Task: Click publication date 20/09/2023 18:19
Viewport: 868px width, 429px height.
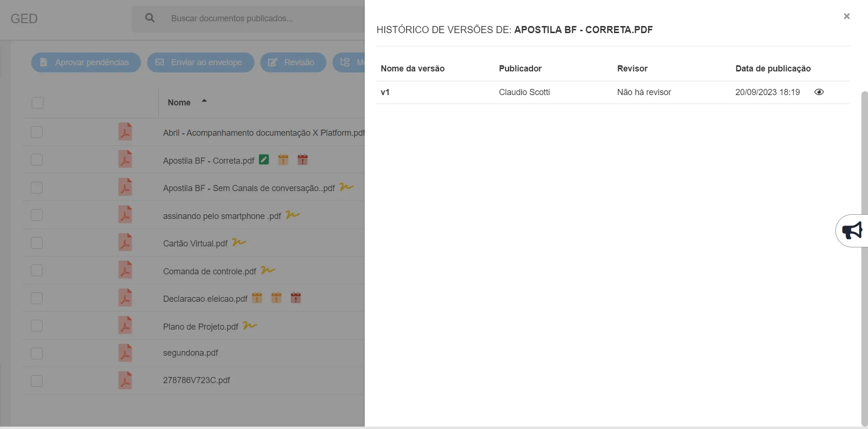Action: pyautogui.click(x=767, y=92)
